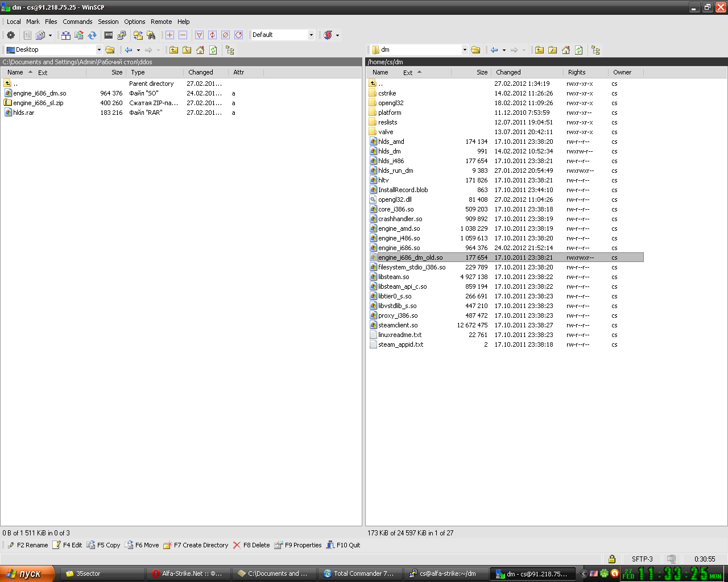The image size is (728, 582).
Task: Go to parent directory in remote panel
Action: [x=539, y=50]
